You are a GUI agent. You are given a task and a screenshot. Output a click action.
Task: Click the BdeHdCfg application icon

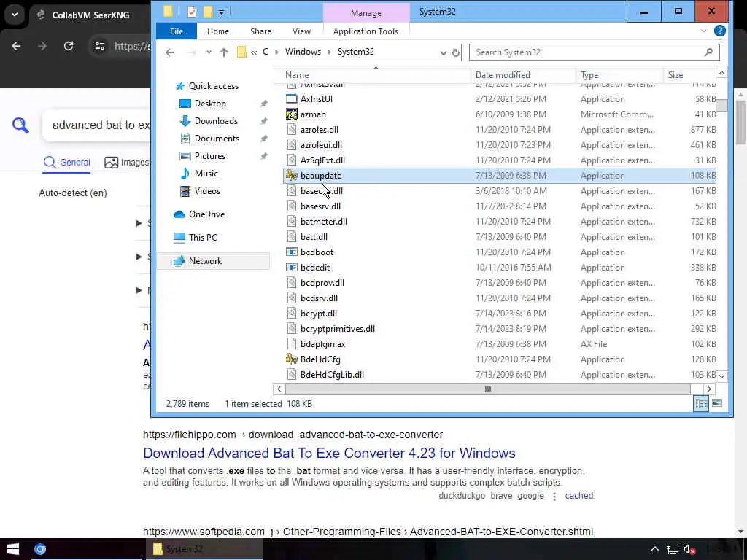tap(292, 359)
